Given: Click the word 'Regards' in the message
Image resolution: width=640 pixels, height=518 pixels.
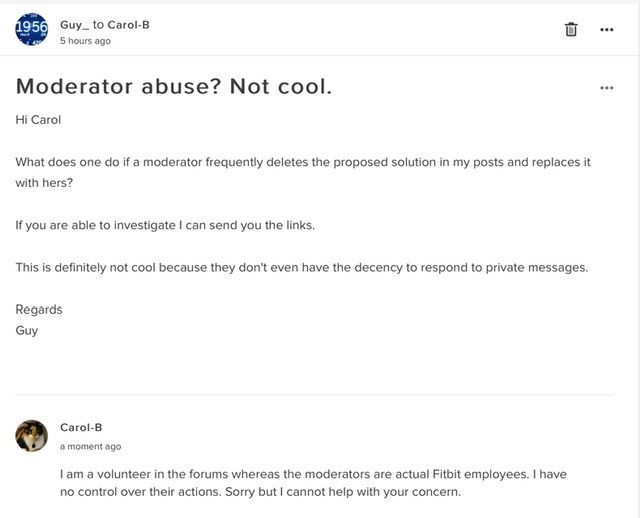Looking at the screenshot, I should (x=39, y=309).
